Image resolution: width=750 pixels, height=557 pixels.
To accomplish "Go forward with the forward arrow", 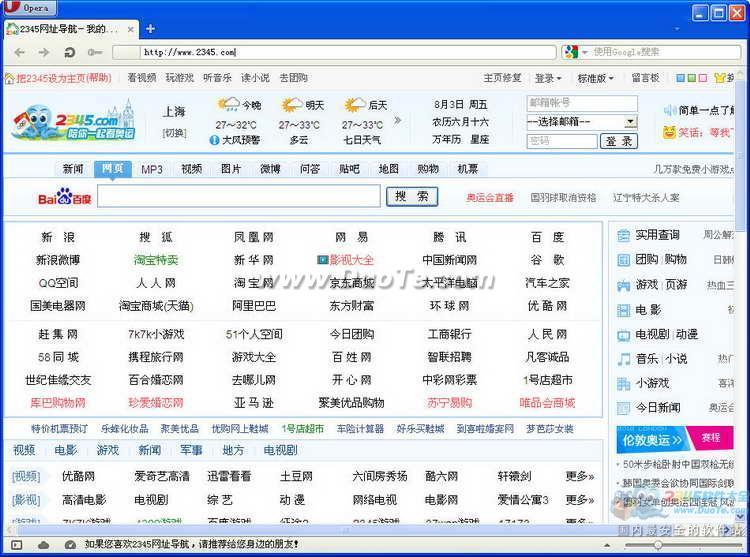I will (x=44, y=52).
